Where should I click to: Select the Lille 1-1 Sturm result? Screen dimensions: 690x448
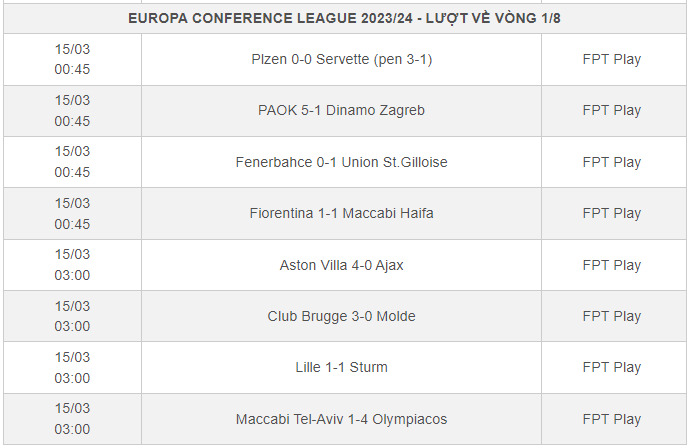(341, 367)
